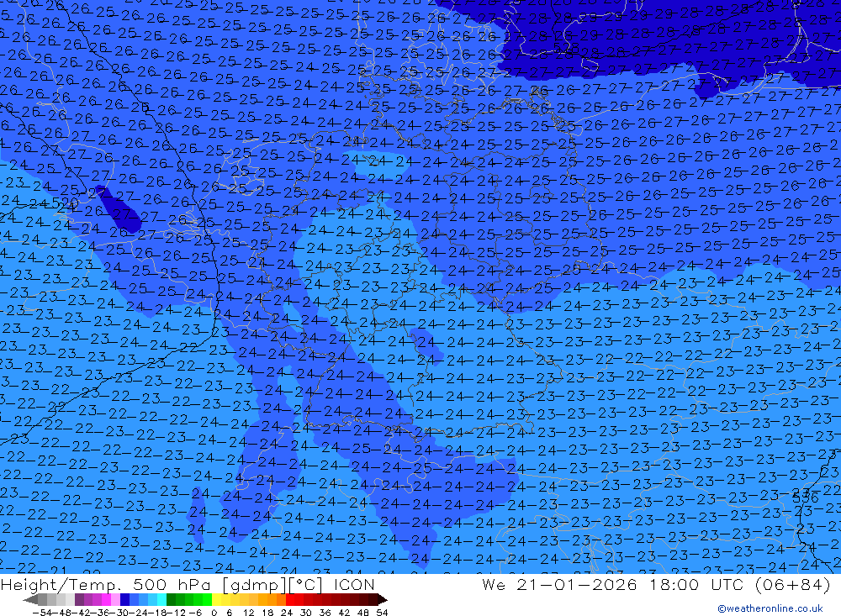This screenshot has height=616, width=841.
Task: Click the '536' height contour label
Action: (x=805, y=498)
